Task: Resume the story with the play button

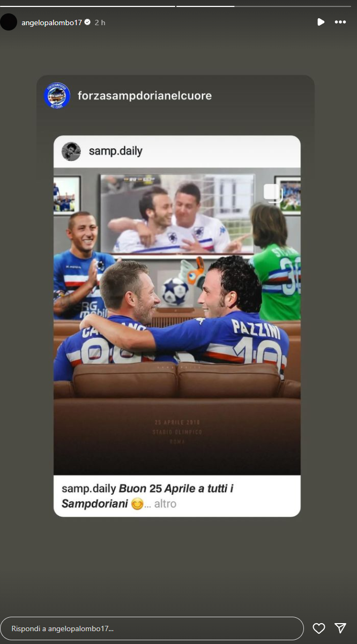Action: pos(321,22)
